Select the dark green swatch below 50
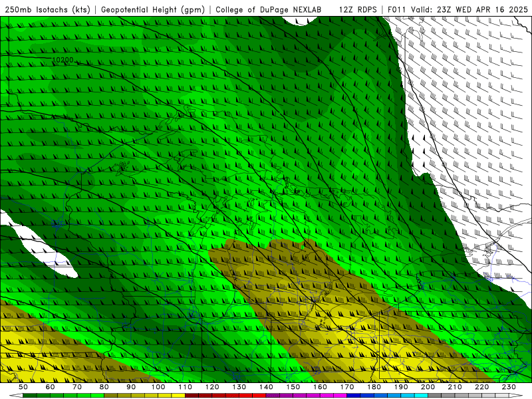The image size is (532, 399). (30, 396)
